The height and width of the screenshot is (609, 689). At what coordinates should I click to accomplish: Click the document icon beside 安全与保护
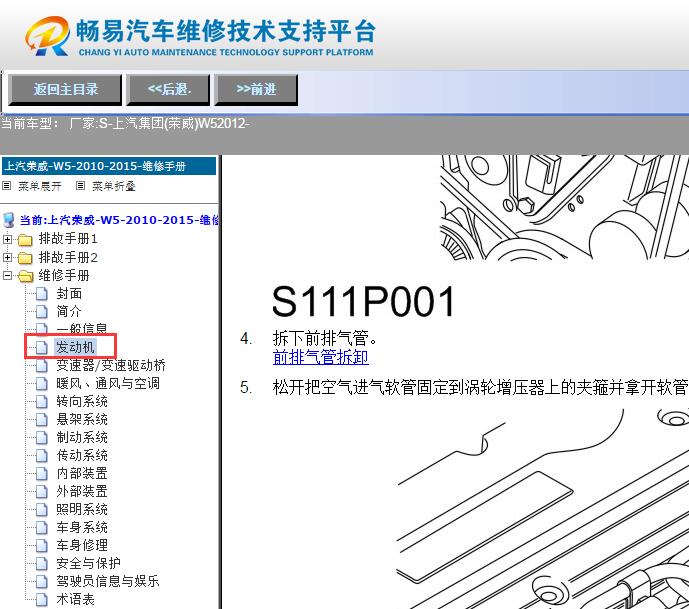42,564
